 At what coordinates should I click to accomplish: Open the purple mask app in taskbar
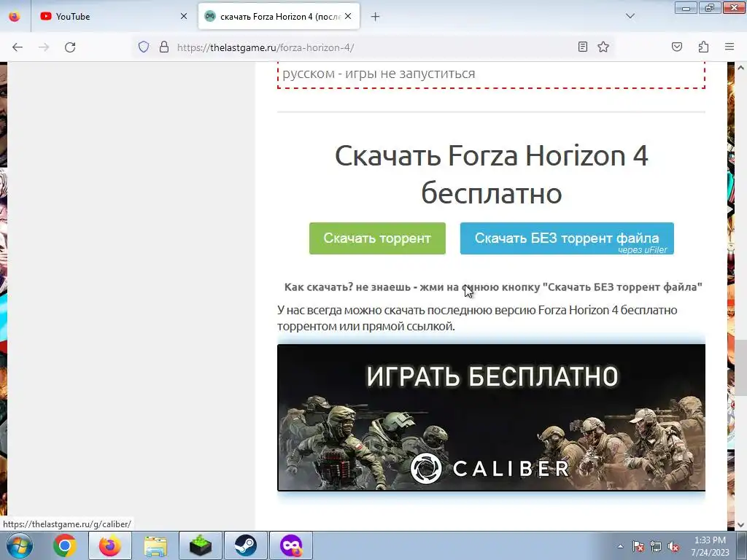[x=291, y=545]
